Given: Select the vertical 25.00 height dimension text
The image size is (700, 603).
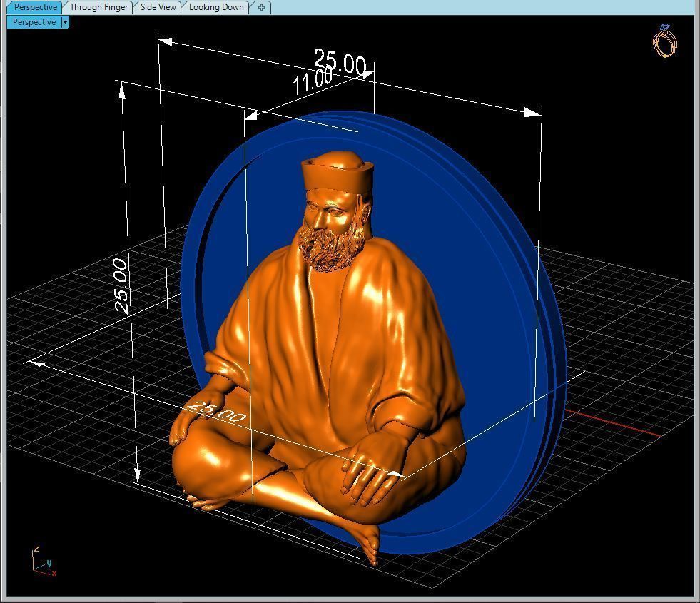Looking at the screenshot, I should point(121,285).
